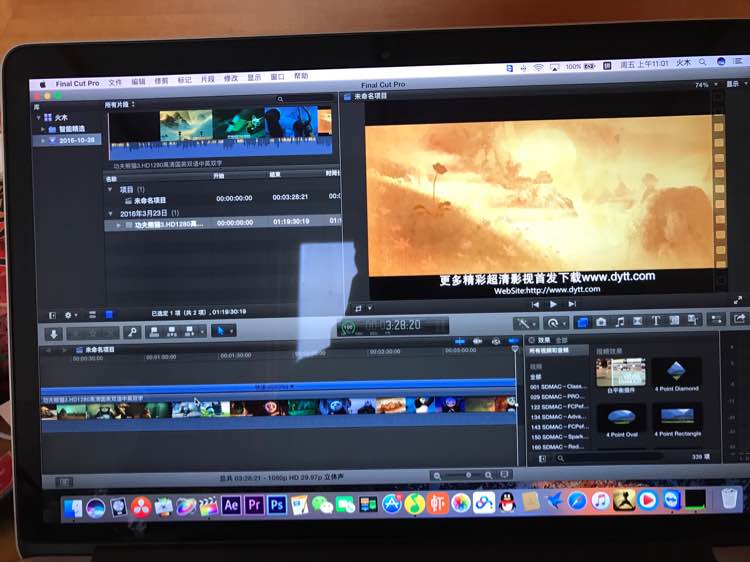
Task: Expand the 功夫熊猫3 clip row
Action: click(119, 225)
